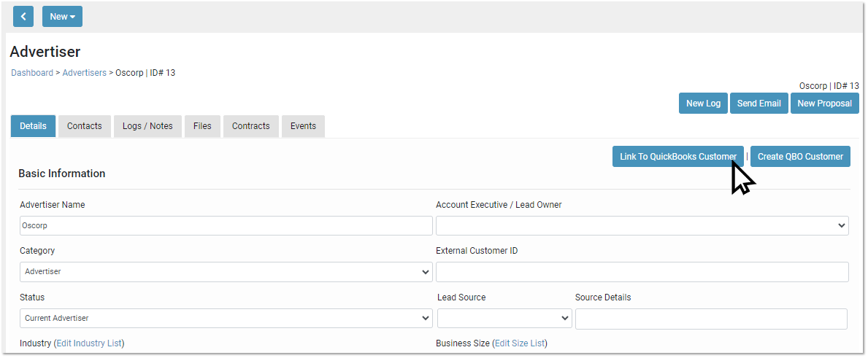Select the Details tab

tap(33, 126)
